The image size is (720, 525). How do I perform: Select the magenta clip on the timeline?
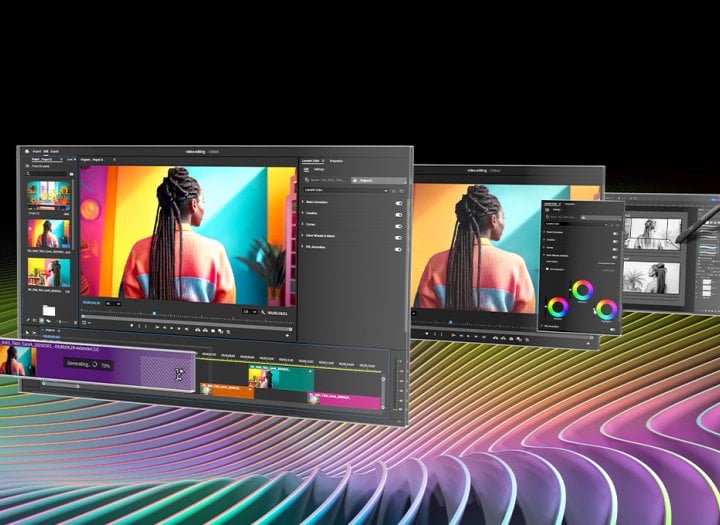pos(344,401)
